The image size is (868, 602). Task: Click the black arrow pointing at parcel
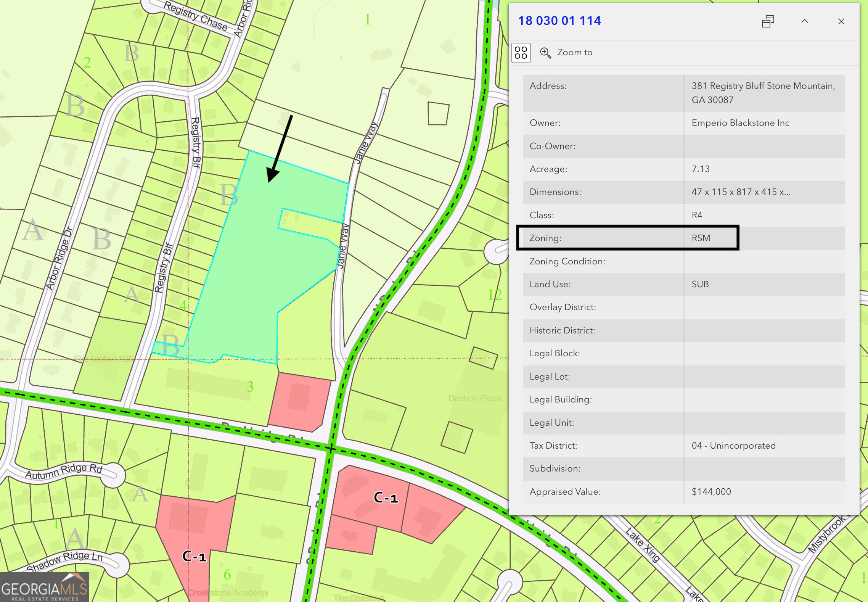pos(280,149)
